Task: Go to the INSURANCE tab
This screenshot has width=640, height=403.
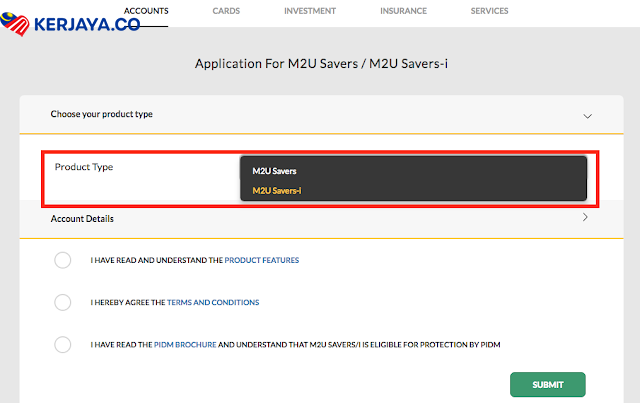Action: click(403, 11)
